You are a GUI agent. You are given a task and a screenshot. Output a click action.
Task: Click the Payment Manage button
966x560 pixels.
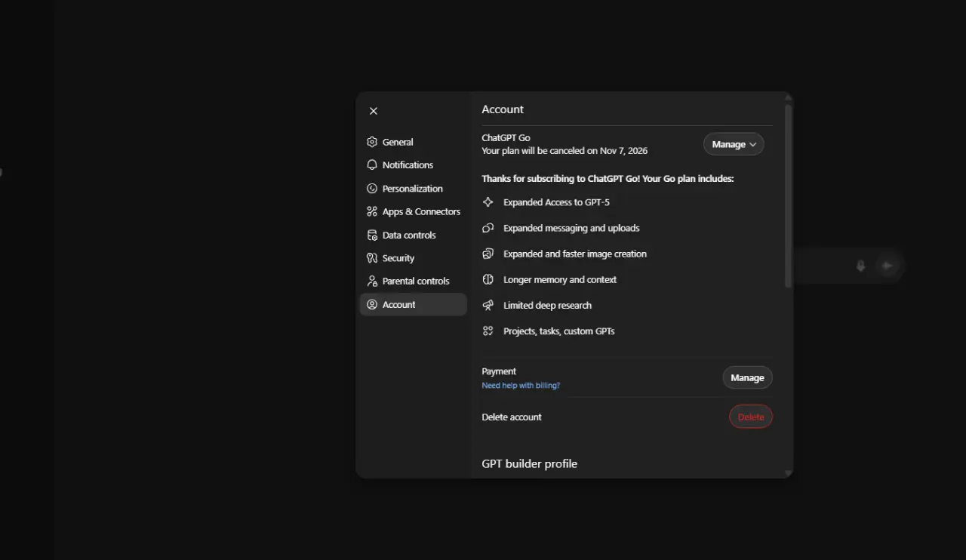click(747, 377)
